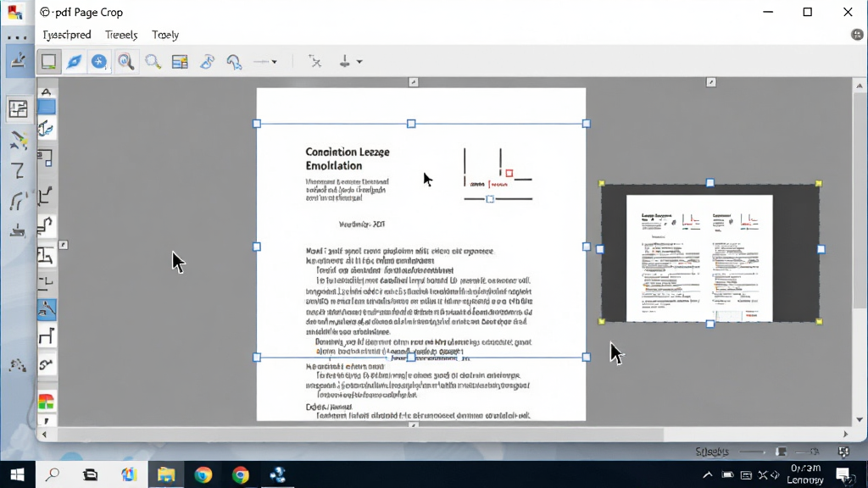The width and height of the screenshot is (868, 488).
Task: Select the magnifier with colored lens icon
Action: click(x=125, y=61)
